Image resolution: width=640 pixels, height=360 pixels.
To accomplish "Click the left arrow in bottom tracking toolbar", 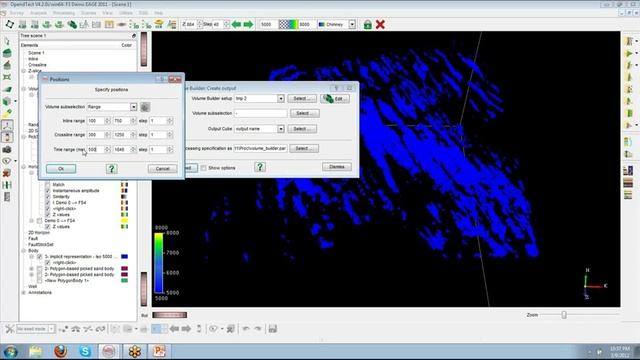I will click(174, 329).
